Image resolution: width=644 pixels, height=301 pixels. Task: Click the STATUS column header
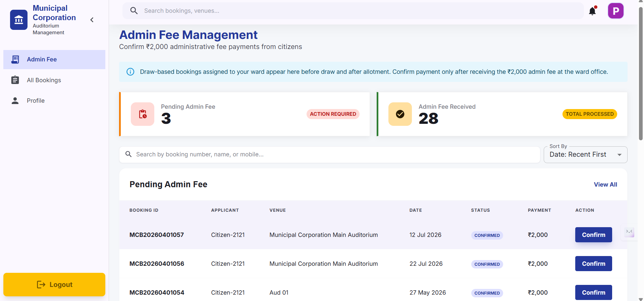pyautogui.click(x=480, y=210)
